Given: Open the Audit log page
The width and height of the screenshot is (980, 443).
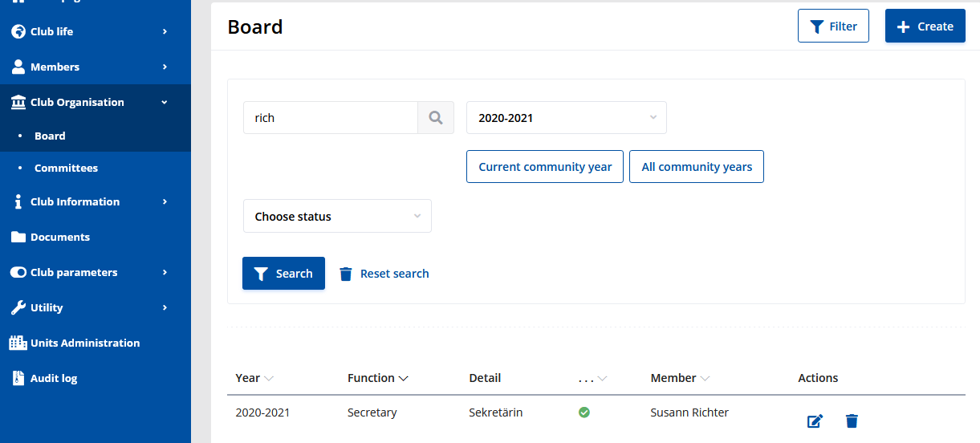Looking at the screenshot, I should 53,378.
